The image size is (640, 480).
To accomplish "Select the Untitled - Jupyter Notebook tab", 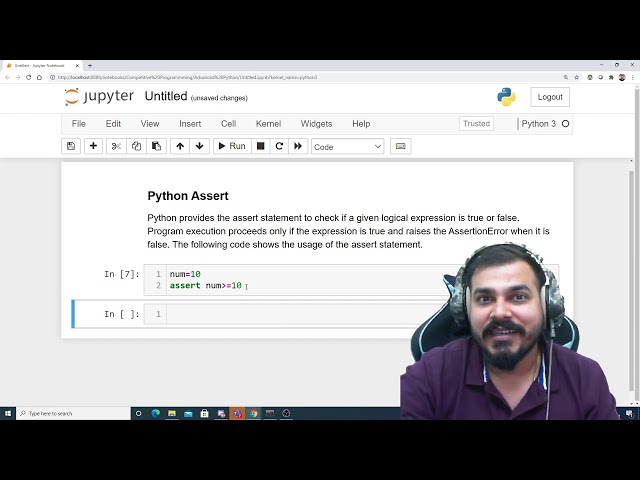I will (41, 65).
